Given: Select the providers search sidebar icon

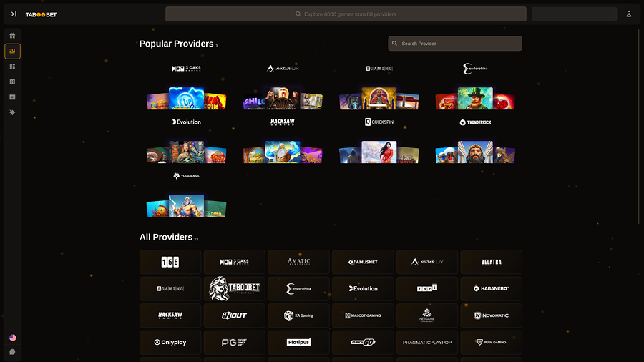Looking at the screenshot, I should pyautogui.click(x=12, y=52).
